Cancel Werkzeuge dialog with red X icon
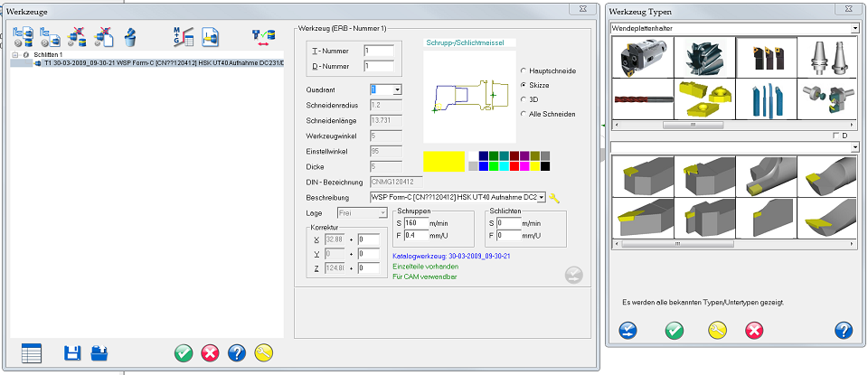 (210, 353)
